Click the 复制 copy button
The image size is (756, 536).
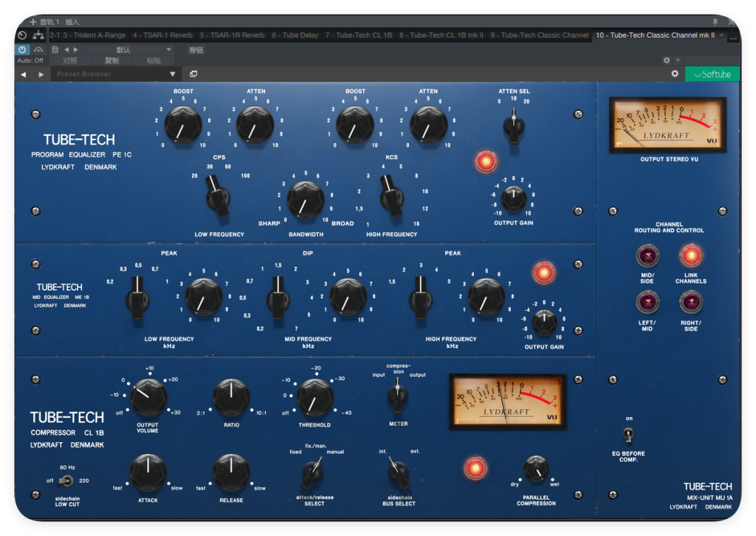point(112,61)
